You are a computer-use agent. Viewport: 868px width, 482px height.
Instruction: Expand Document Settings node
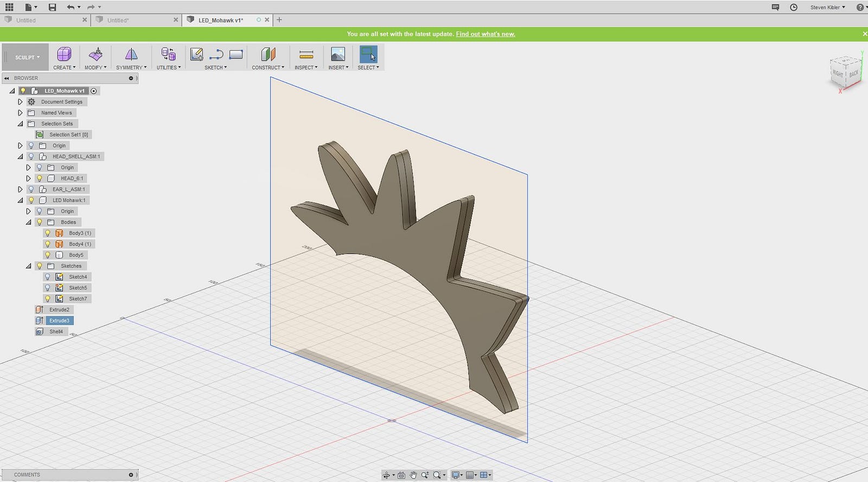coord(20,102)
